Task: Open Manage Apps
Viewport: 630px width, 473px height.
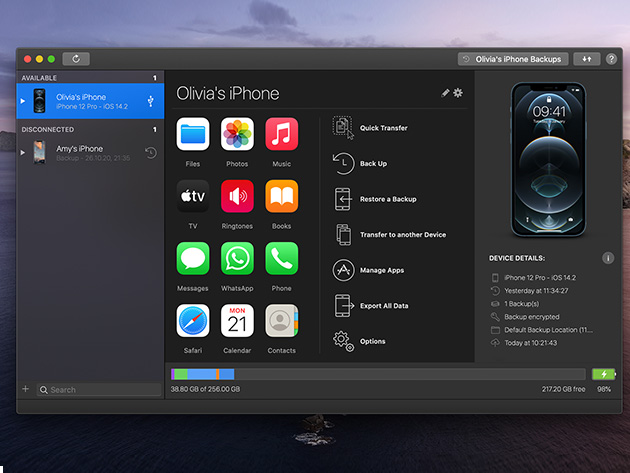Action: pyautogui.click(x=368, y=270)
